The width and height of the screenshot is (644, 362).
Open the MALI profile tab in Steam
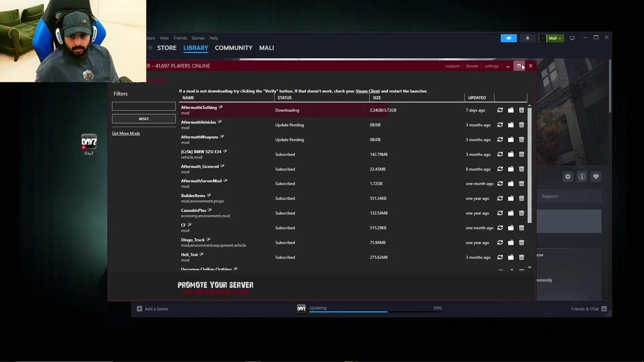tap(267, 48)
